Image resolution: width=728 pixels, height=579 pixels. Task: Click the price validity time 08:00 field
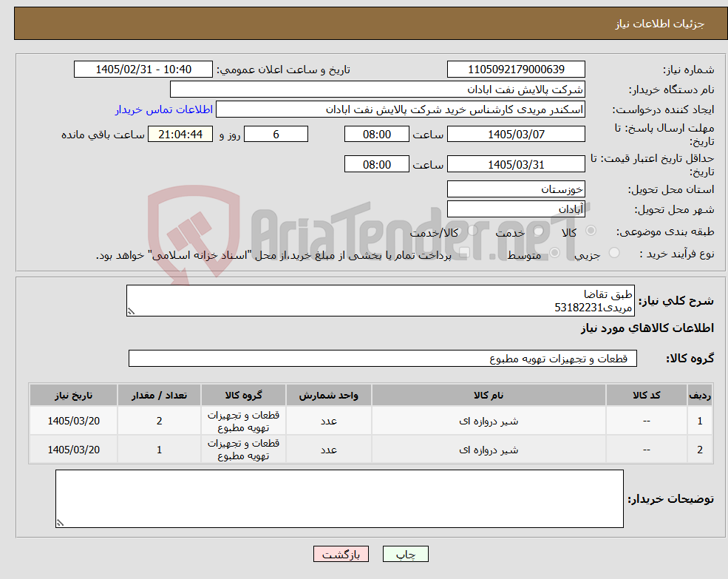point(376,164)
